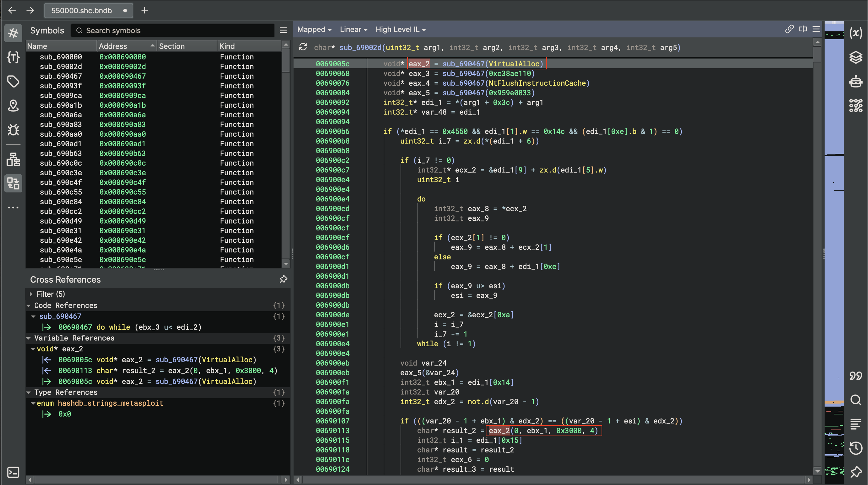The width and height of the screenshot is (868, 485).
Task: Open the Strings quote icon
Action: coord(856,376)
